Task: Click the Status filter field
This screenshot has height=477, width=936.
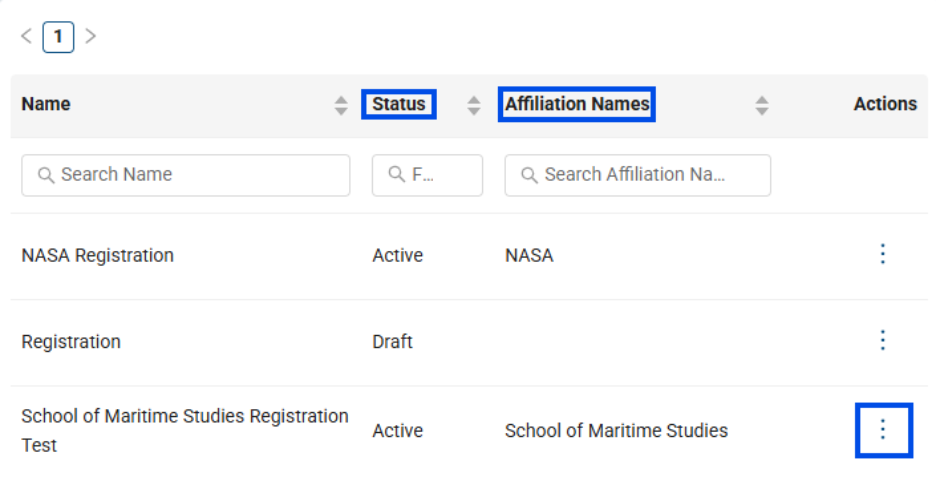Action: [427, 176]
